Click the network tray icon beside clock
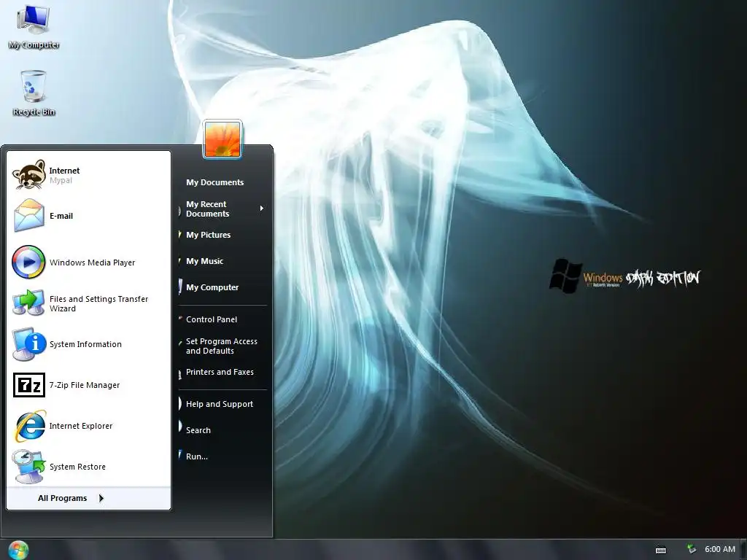This screenshot has height=560, width=747. tap(692, 549)
